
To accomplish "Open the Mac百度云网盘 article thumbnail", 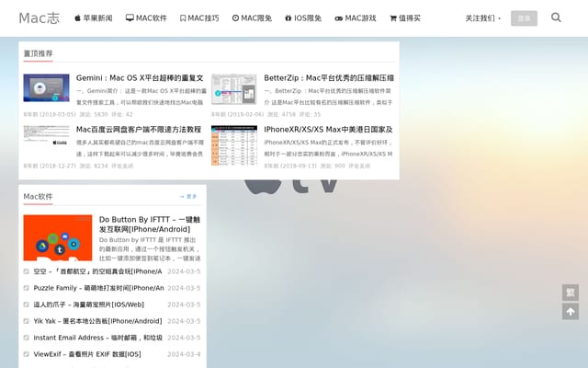I will pyautogui.click(x=46, y=135).
